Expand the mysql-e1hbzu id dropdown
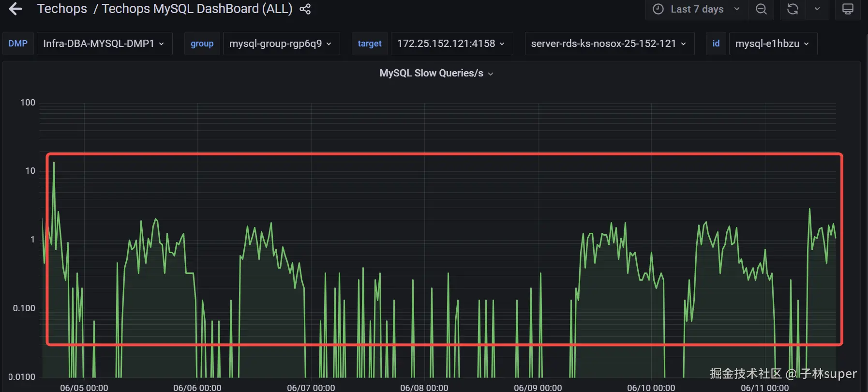This screenshot has width=868, height=392. tap(773, 44)
